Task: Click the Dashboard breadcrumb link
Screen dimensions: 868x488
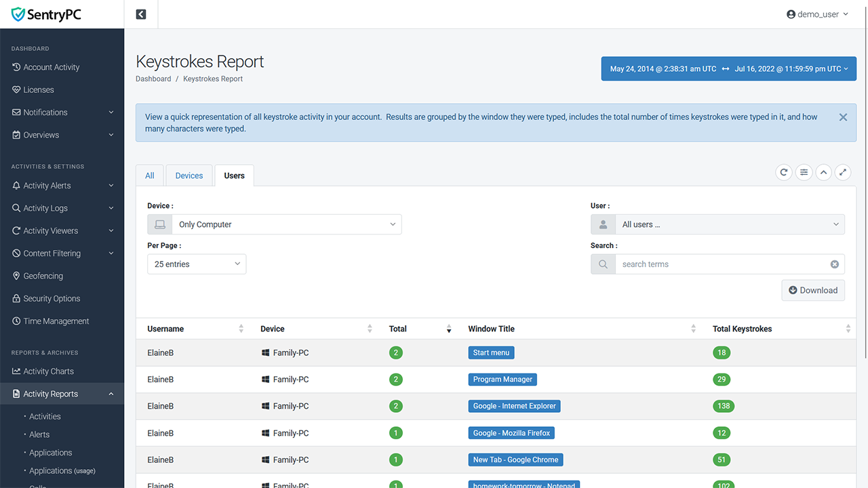Action: point(153,79)
